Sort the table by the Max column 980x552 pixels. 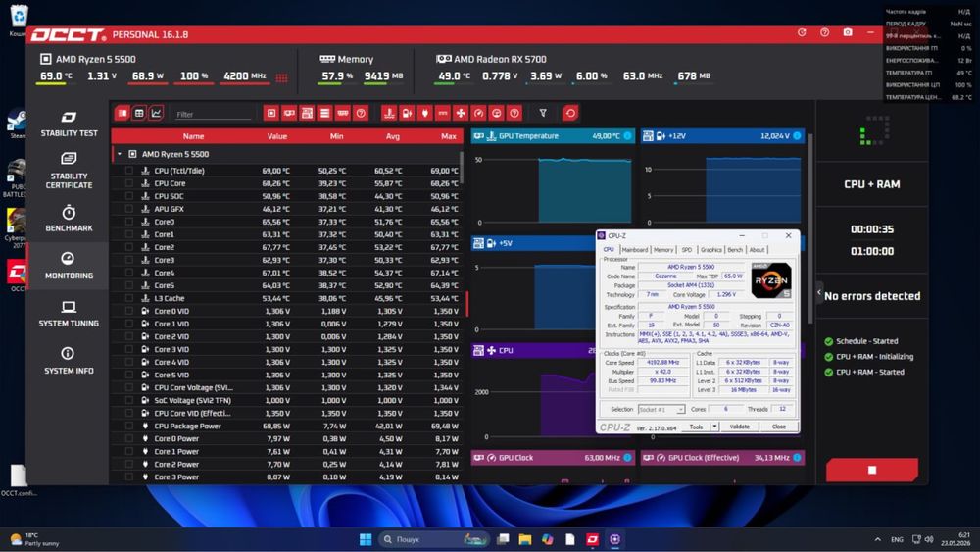(x=448, y=135)
